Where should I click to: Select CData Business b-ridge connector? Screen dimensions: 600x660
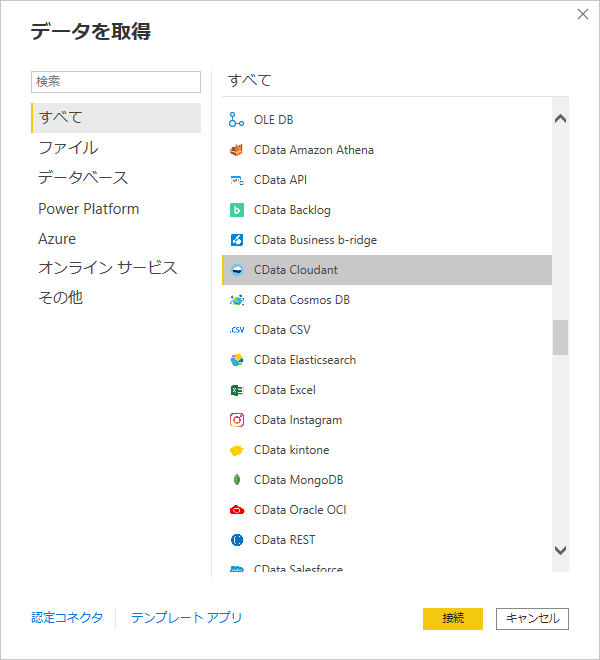[x=387, y=240]
